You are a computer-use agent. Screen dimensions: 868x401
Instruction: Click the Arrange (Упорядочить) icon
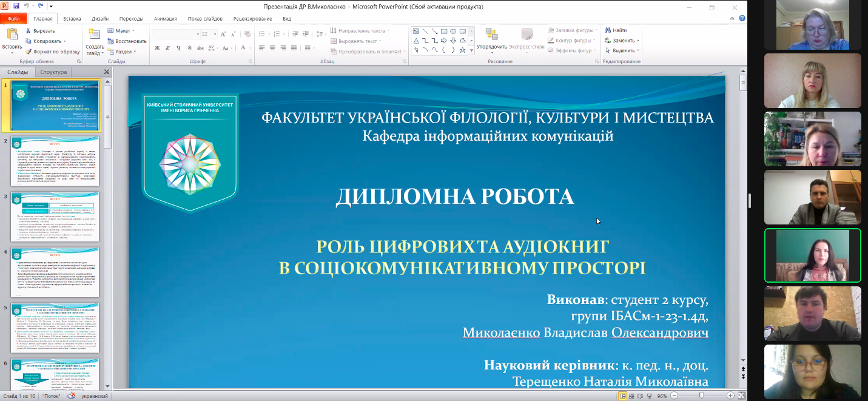click(491, 35)
